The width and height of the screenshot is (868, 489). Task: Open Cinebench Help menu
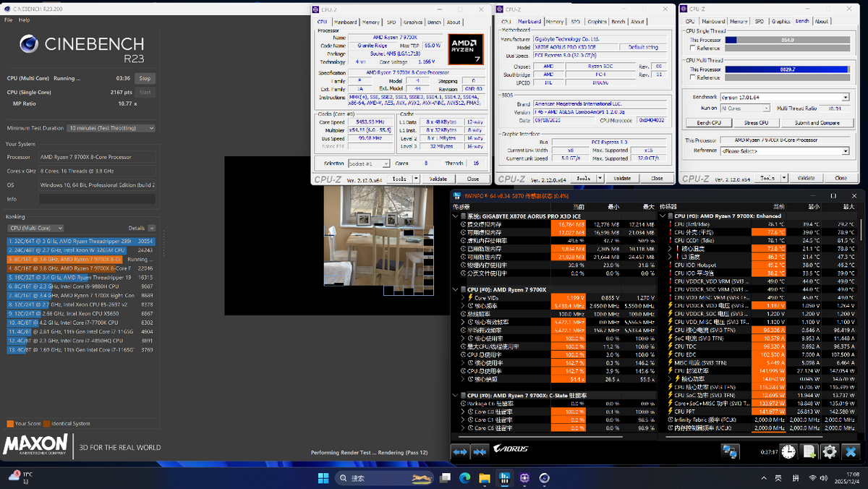[x=25, y=20]
